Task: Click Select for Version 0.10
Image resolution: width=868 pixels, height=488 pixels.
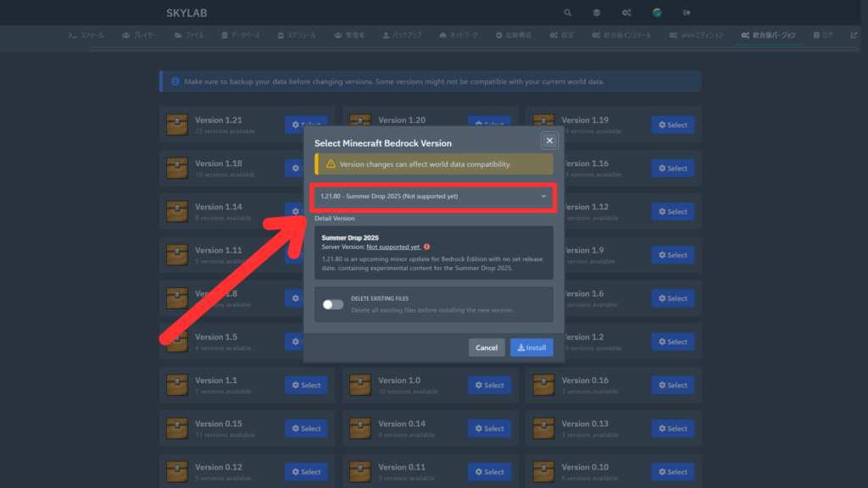Action: [672, 472]
